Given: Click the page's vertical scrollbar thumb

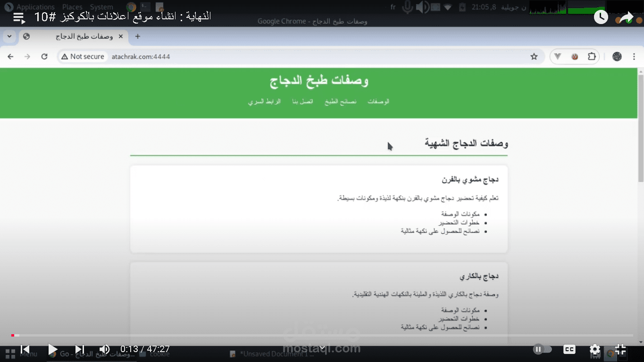Looking at the screenshot, I should pos(640,127).
